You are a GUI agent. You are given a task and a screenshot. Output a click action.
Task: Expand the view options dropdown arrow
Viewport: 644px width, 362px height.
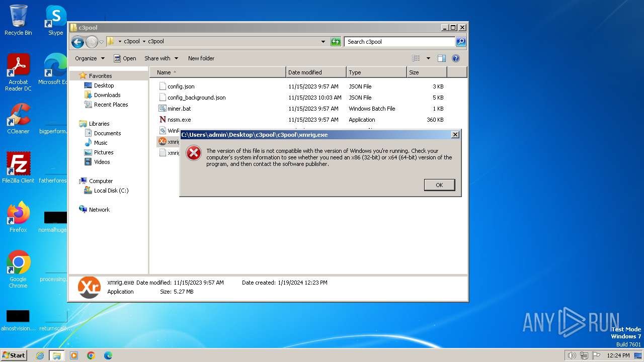point(428,58)
